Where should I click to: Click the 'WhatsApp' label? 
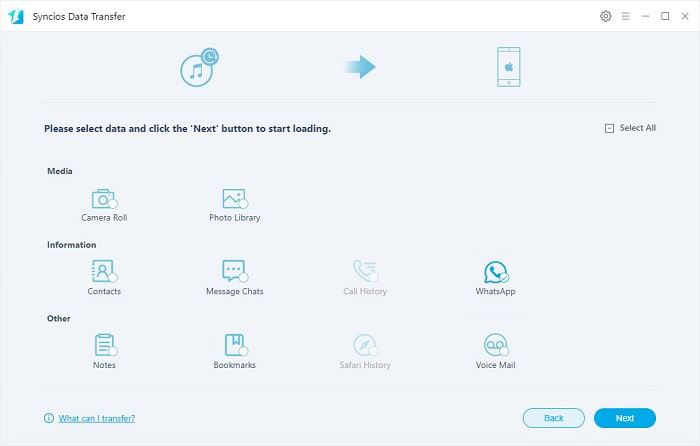coord(496,292)
